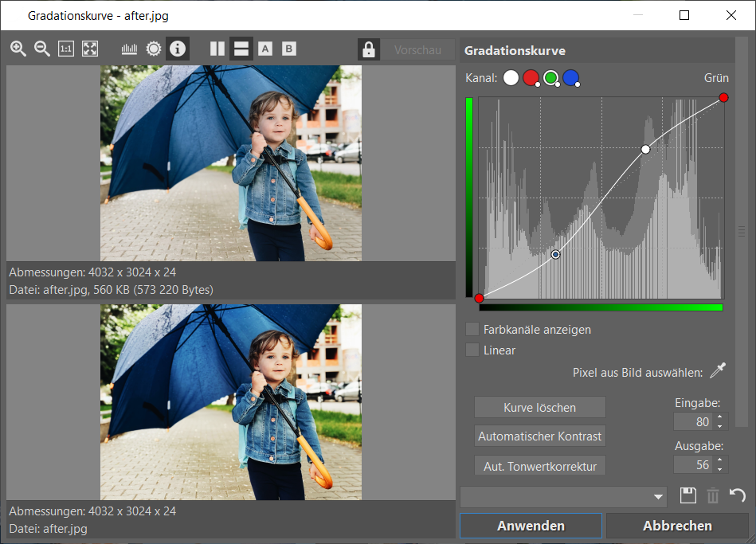756x544 pixels.
Task: Click the fit-to-window zoom icon
Action: tap(90, 49)
